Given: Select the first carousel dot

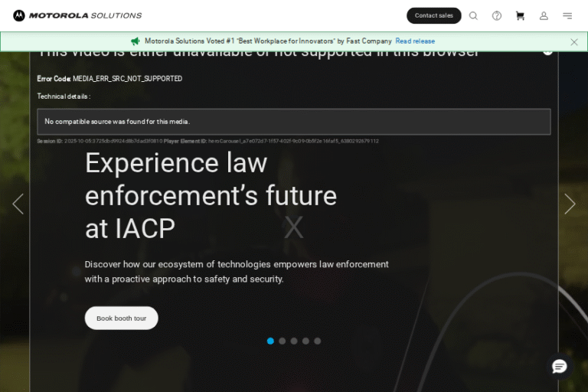Looking at the screenshot, I should tap(270, 341).
